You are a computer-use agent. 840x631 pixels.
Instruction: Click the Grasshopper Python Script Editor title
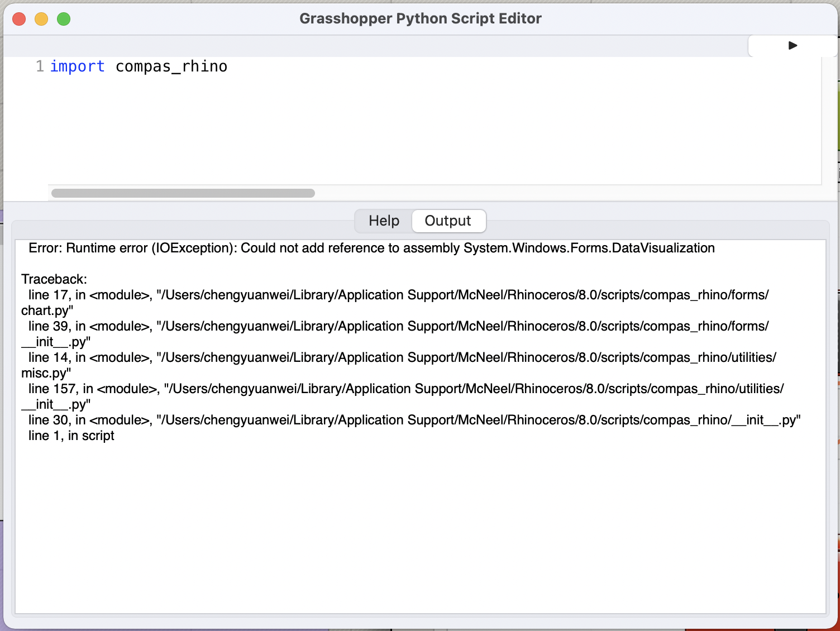[x=420, y=18]
